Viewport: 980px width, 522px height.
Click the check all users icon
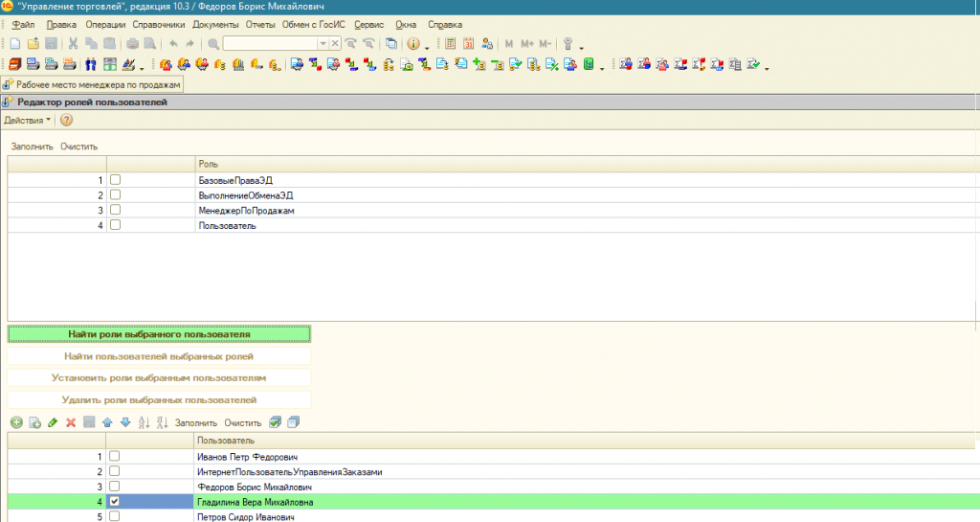point(276,422)
